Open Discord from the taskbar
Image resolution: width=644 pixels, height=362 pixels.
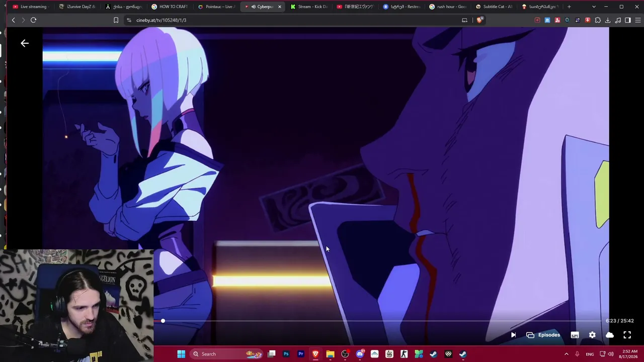(360, 354)
